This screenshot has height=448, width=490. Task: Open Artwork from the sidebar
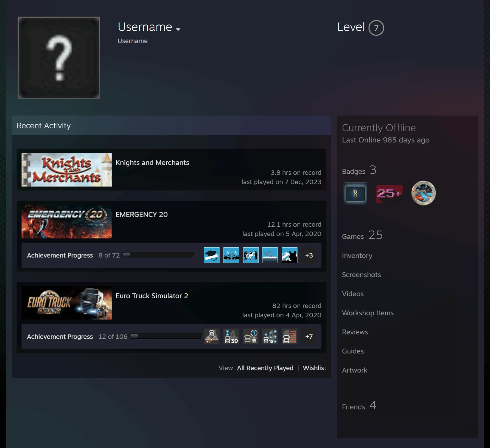[354, 370]
